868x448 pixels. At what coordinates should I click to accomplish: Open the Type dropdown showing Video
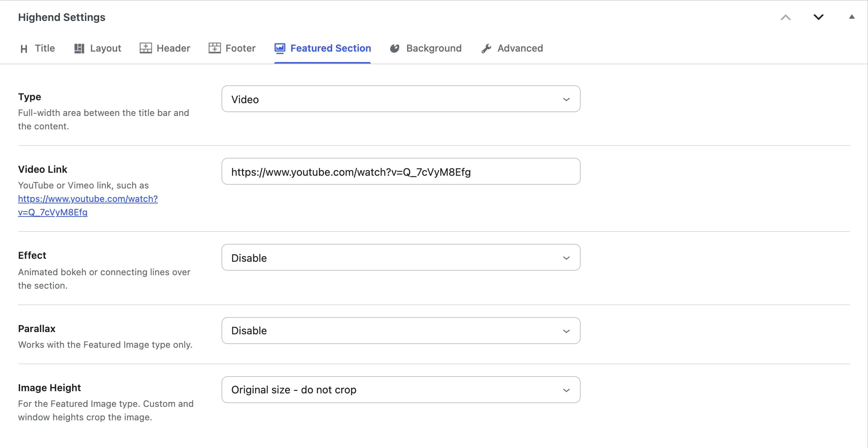401,99
